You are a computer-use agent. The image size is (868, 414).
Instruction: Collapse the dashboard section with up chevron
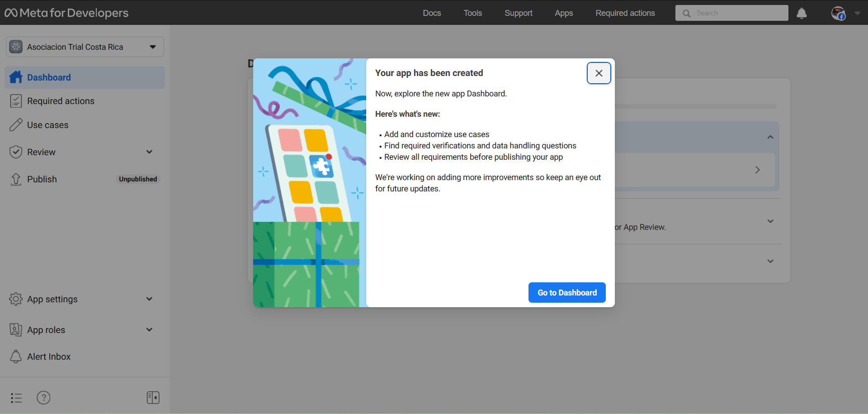click(x=770, y=137)
